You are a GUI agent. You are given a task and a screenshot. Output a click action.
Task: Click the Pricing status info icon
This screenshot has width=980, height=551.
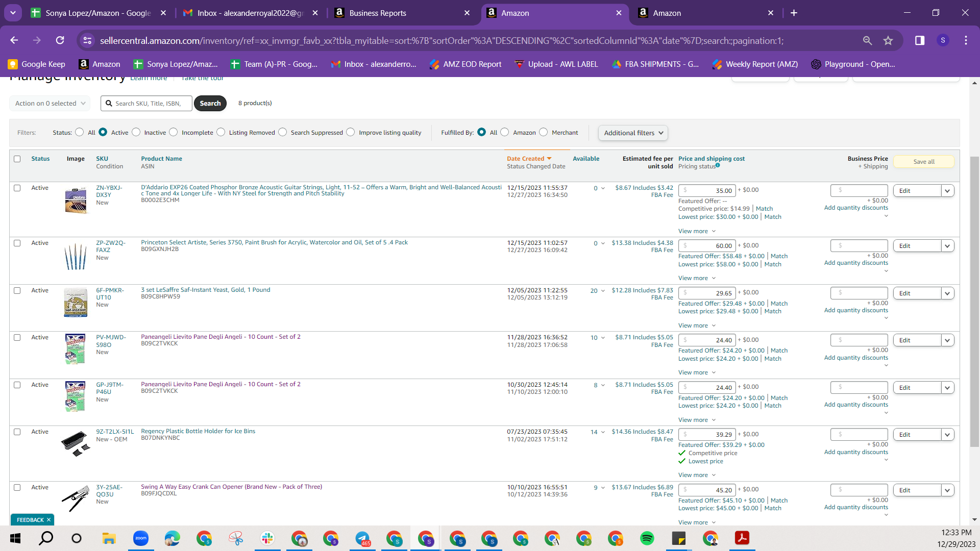718,165
